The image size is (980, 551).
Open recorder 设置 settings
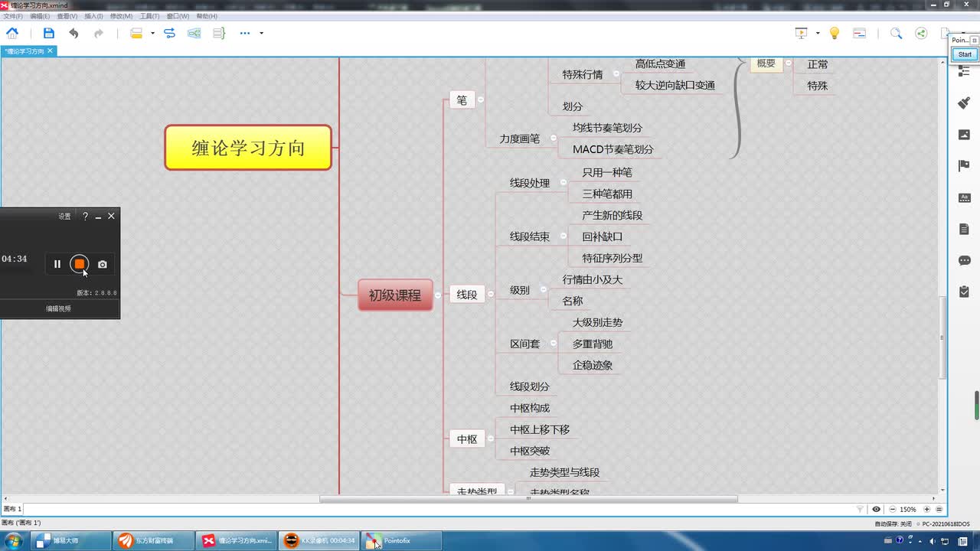64,217
